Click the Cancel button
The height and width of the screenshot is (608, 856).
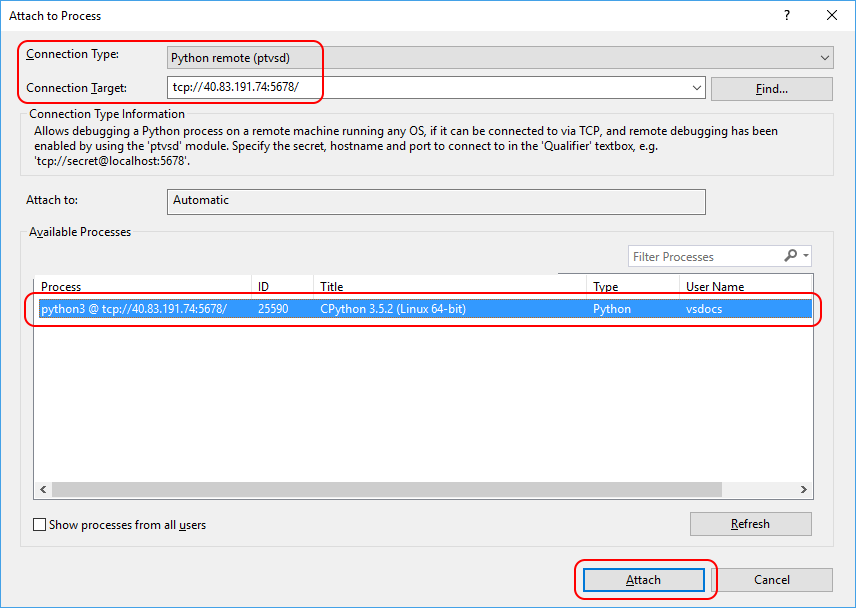pyautogui.click(x=772, y=579)
